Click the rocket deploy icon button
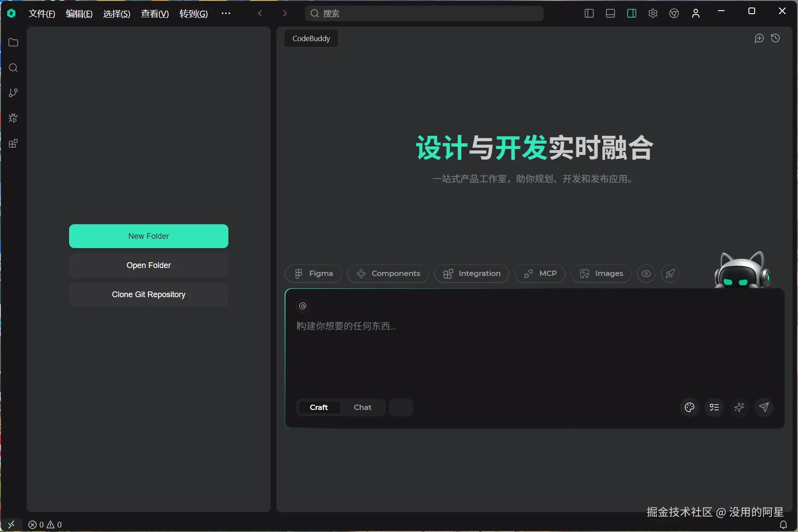The height and width of the screenshot is (532, 798). [x=670, y=274]
